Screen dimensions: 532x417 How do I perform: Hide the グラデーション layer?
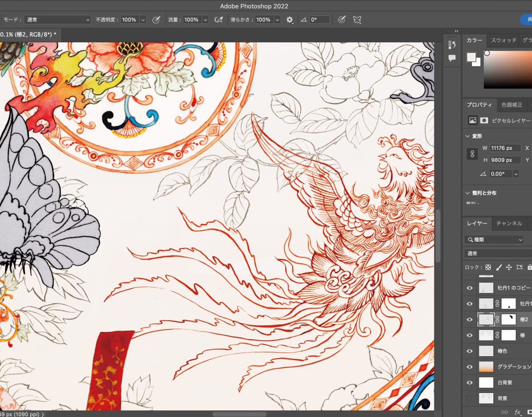(469, 367)
